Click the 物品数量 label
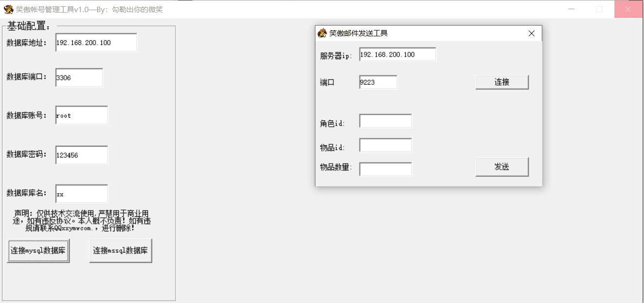Screen dimensions: 644x303 (336, 167)
